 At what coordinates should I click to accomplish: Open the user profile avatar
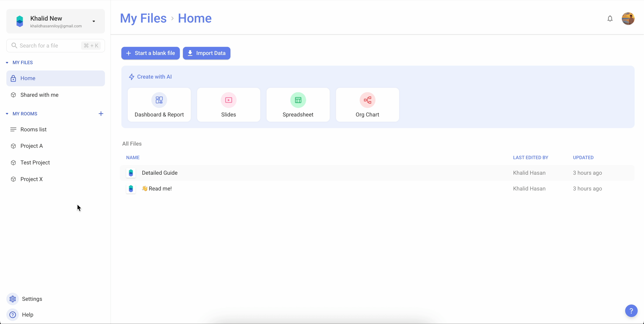(628, 18)
